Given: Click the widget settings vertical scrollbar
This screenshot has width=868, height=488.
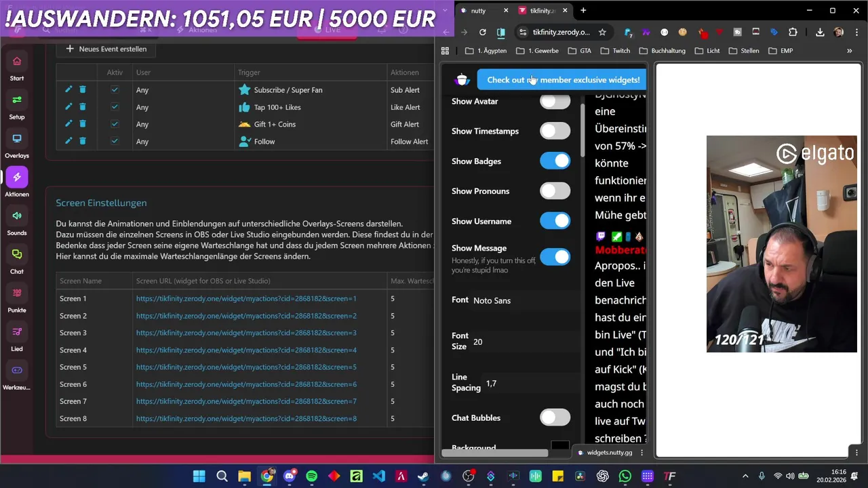Looking at the screenshot, I should [582, 131].
